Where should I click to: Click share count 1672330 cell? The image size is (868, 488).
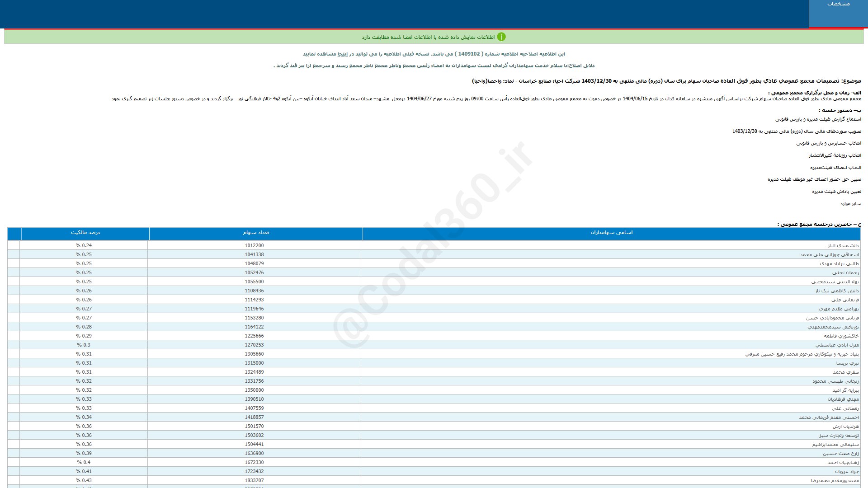(x=254, y=463)
